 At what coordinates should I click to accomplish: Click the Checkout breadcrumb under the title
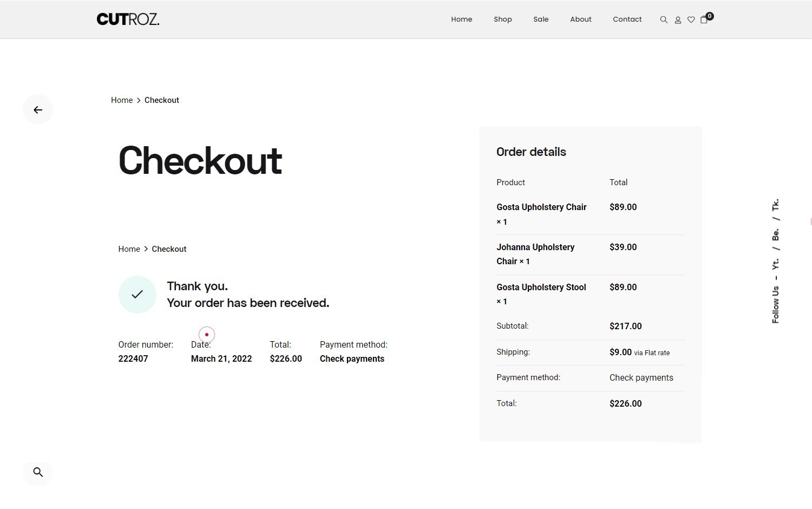169,249
